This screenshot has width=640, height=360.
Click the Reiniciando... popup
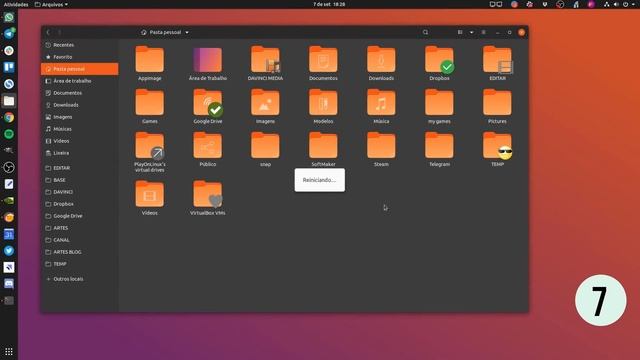coord(320,180)
